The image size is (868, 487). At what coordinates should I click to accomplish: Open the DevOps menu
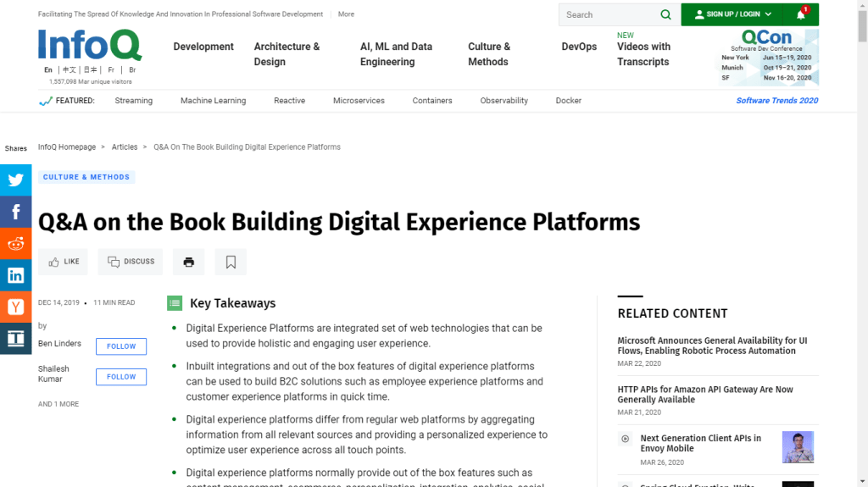(x=579, y=47)
